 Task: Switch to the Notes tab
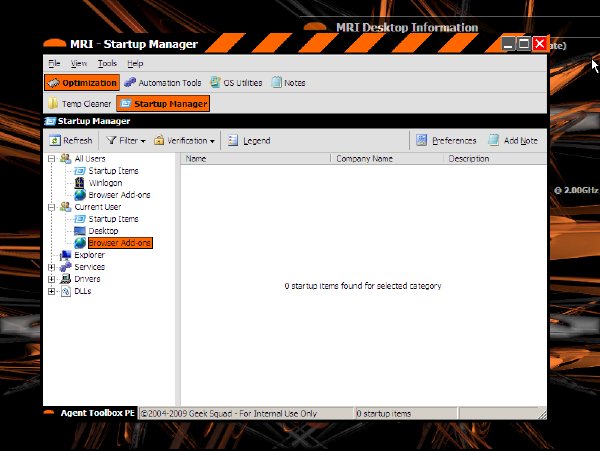[289, 83]
